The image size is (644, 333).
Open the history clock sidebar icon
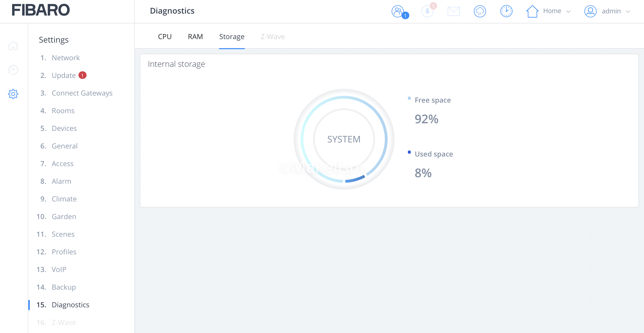pos(13,70)
